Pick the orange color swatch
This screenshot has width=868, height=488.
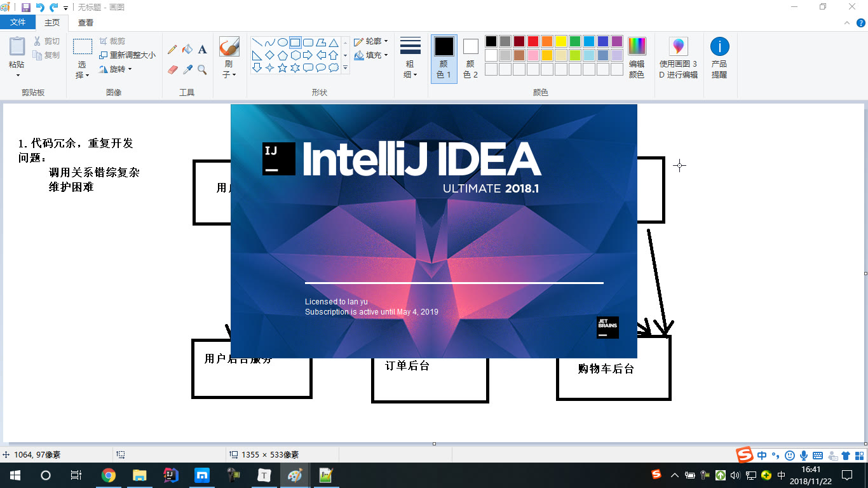(547, 41)
